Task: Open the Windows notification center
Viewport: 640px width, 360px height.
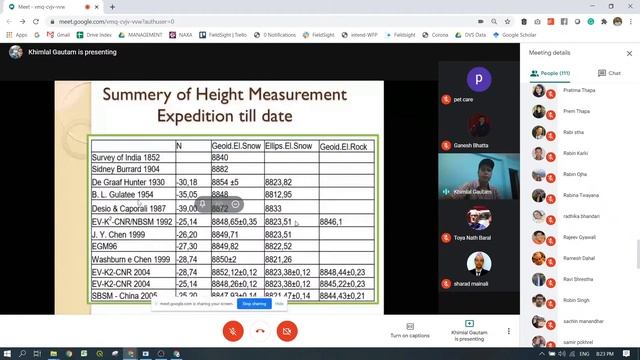Action: click(x=627, y=353)
